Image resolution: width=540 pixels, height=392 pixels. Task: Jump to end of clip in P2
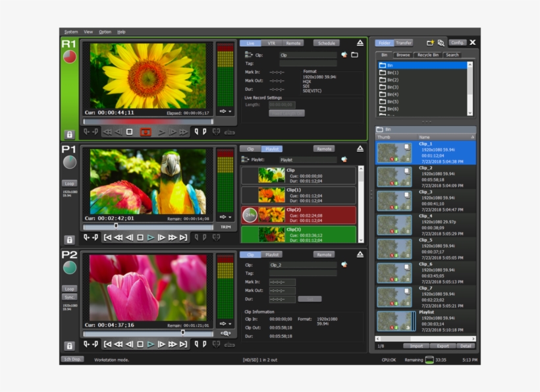click(x=183, y=344)
